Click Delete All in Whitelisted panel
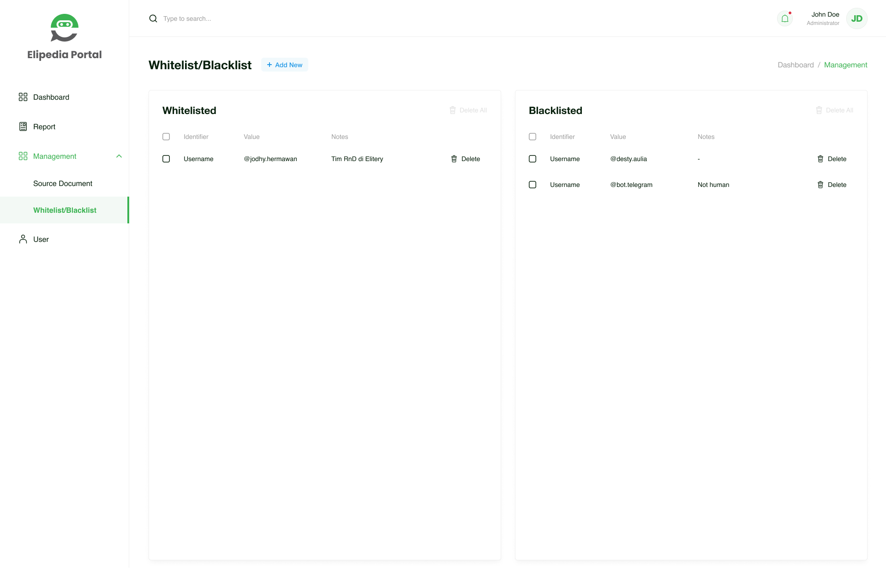This screenshot has width=886, height=588. (x=468, y=110)
